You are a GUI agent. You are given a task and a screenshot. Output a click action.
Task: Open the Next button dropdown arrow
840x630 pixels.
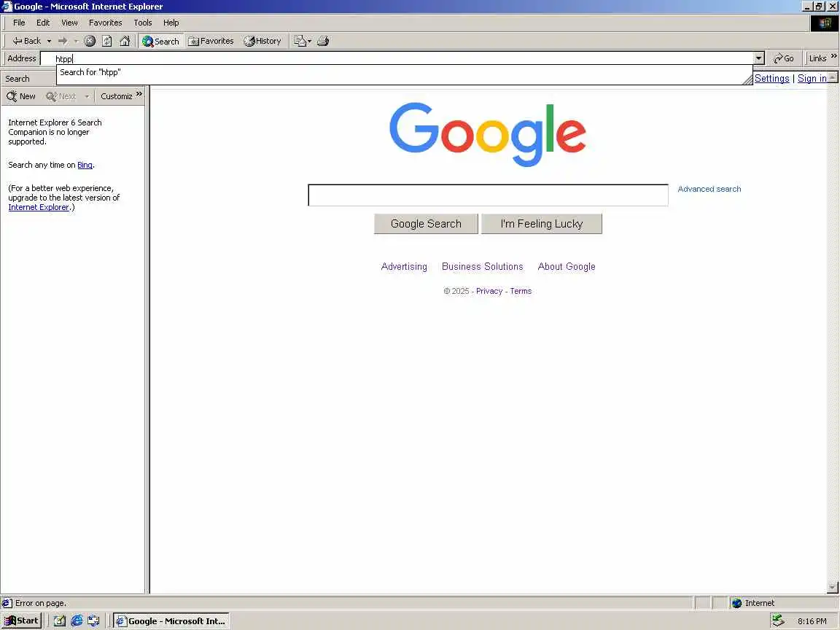point(87,96)
